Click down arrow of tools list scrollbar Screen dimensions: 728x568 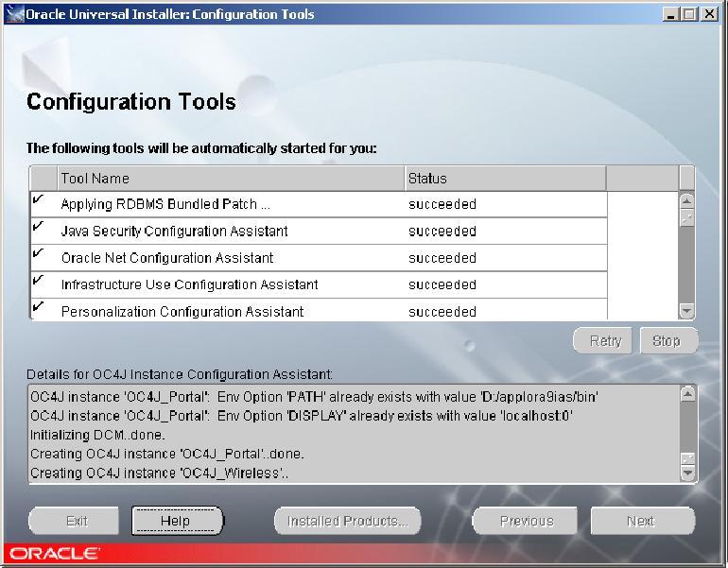(686, 310)
